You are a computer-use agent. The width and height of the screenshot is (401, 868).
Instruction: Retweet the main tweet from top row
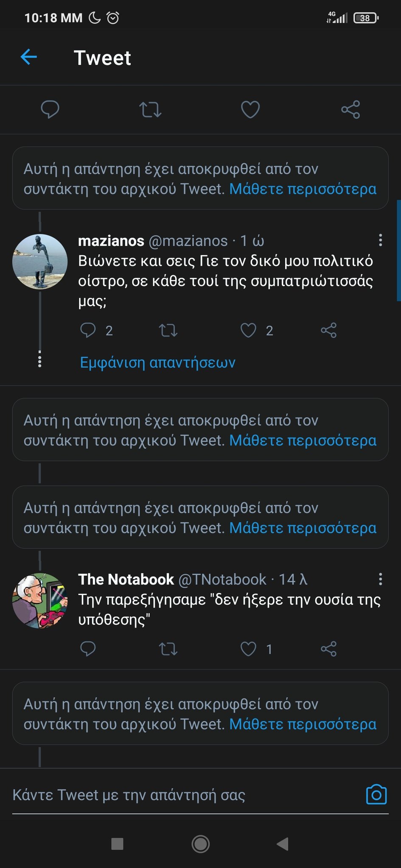click(150, 109)
